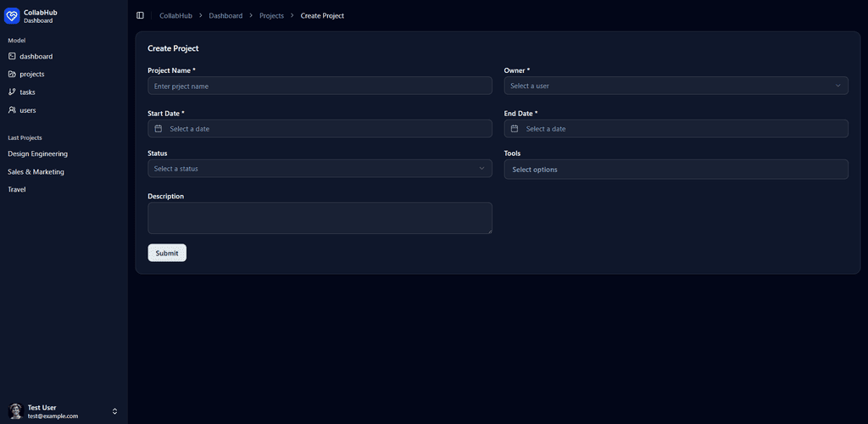Open the End Date picker field
The image size is (868, 424).
(676, 128)
